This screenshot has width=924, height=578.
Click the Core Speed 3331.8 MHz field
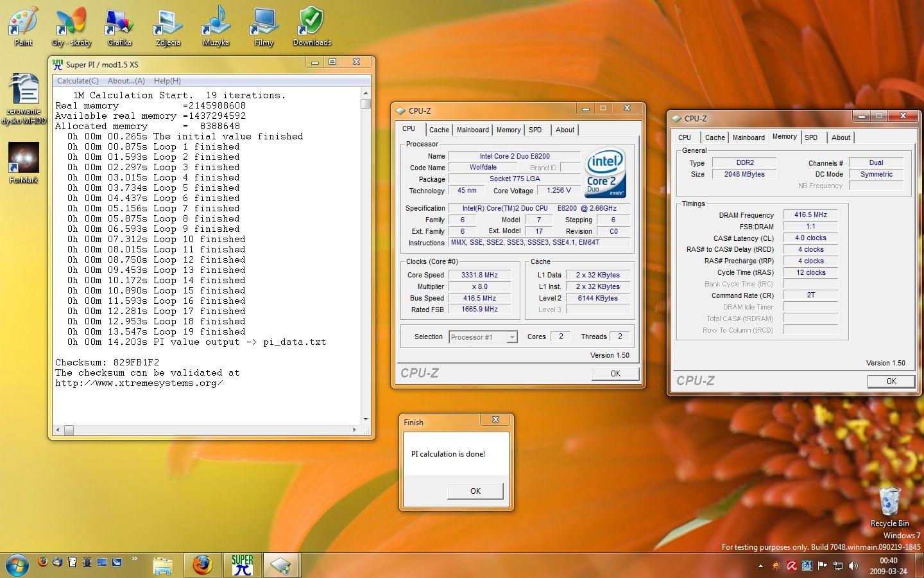tap(479, 275)
